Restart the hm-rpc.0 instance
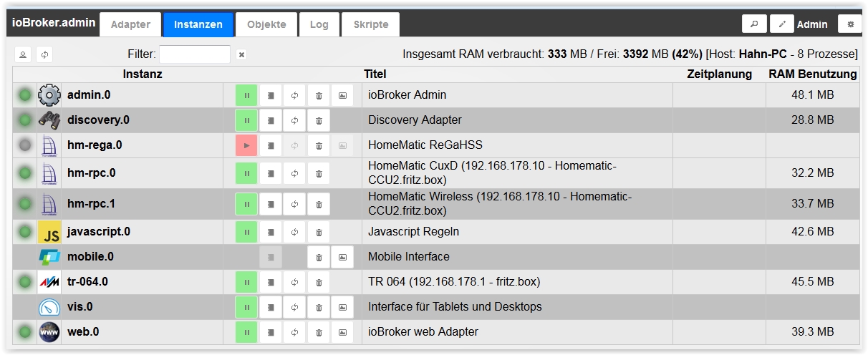 [x=294, y=173]
